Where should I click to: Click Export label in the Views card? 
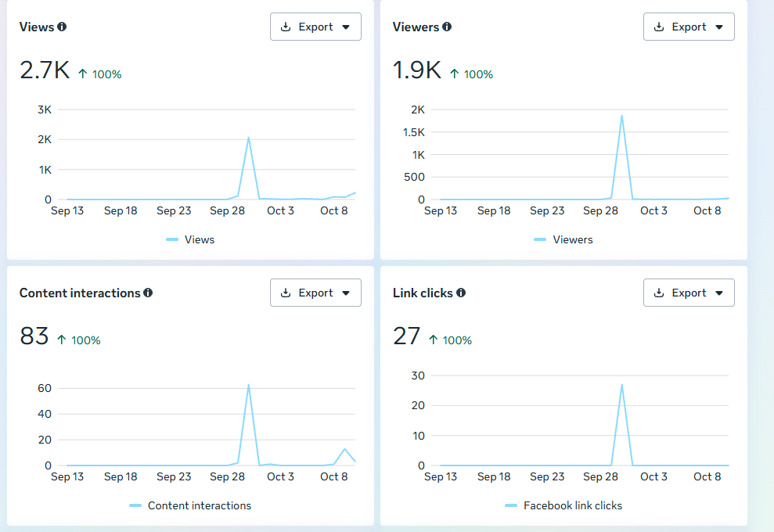pos(315,27)
